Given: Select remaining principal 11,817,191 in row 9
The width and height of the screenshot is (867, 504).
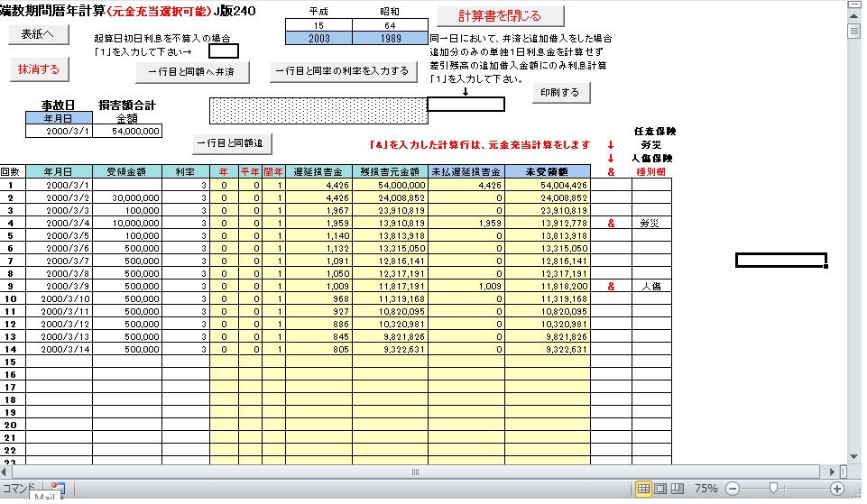Looking at the screenshot, I should pyautogui.click(x=390, y=287).
